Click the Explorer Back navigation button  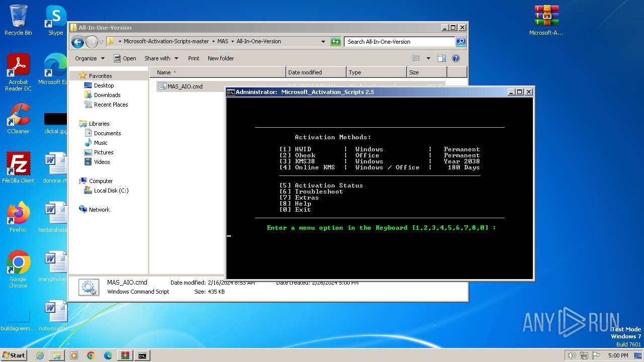[x=77, y=42]
